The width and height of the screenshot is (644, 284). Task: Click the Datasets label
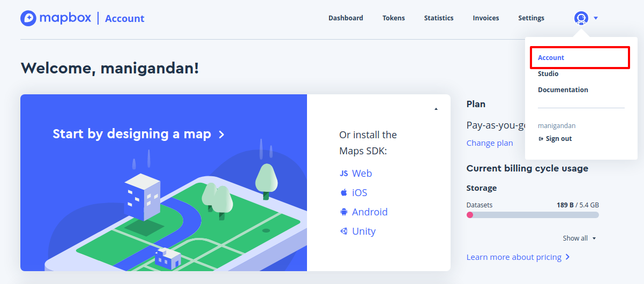[x=480, y=205]
